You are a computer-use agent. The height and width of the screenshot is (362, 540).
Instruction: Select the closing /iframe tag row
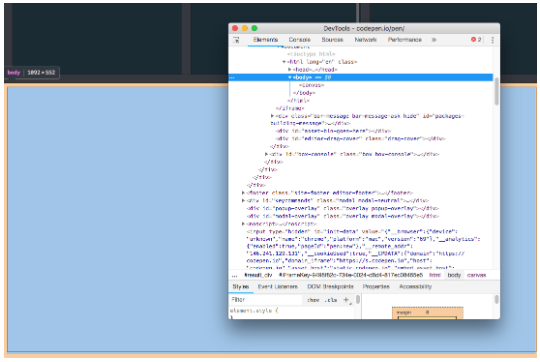(x=290, y=108)
